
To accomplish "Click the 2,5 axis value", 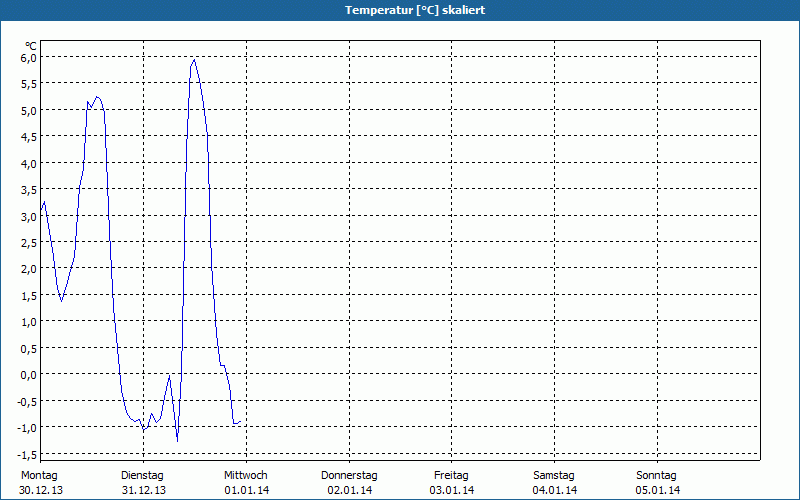I will 29,243.
